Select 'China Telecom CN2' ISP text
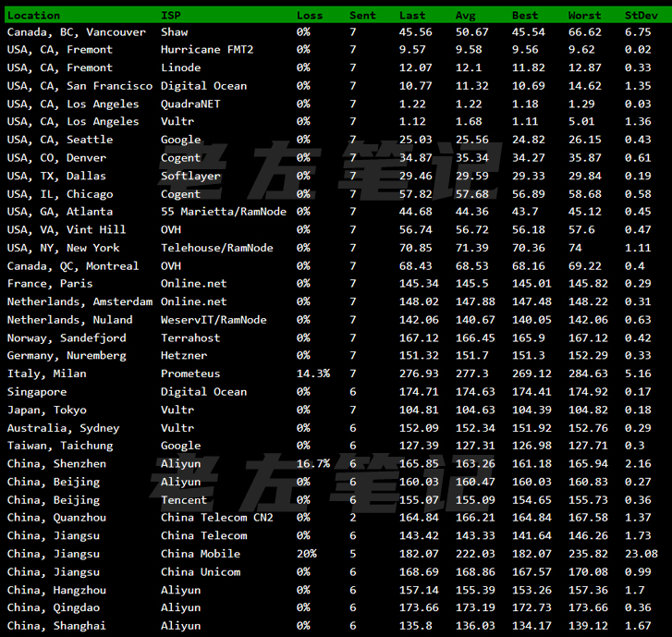The height and width of the screenshot is (637, 672). [217, 518]
